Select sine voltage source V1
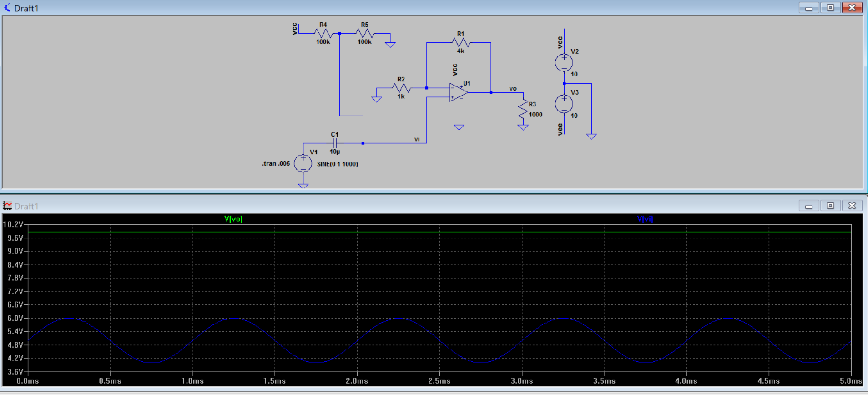868x395 pixels. [x=303, y=163]
